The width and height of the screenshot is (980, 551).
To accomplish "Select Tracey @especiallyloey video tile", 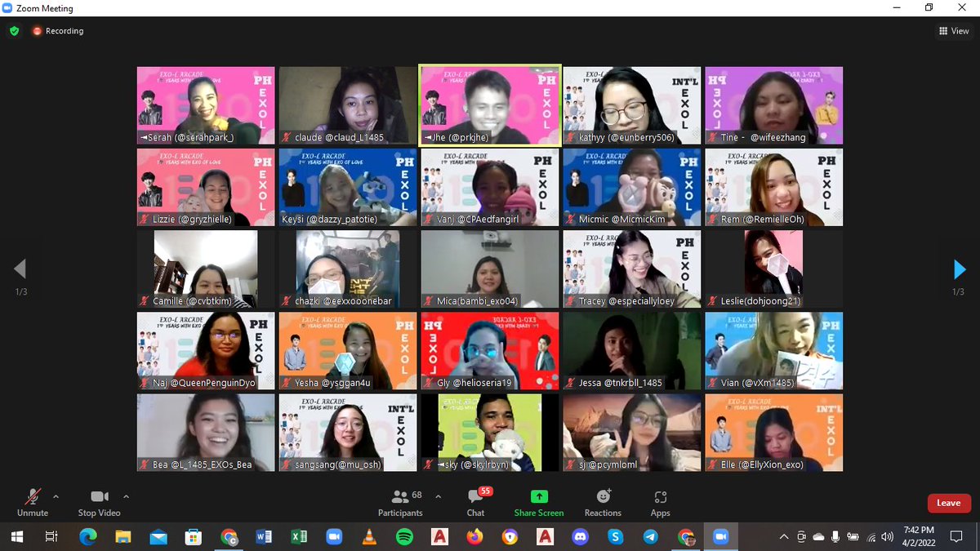I will click(632, 269).
